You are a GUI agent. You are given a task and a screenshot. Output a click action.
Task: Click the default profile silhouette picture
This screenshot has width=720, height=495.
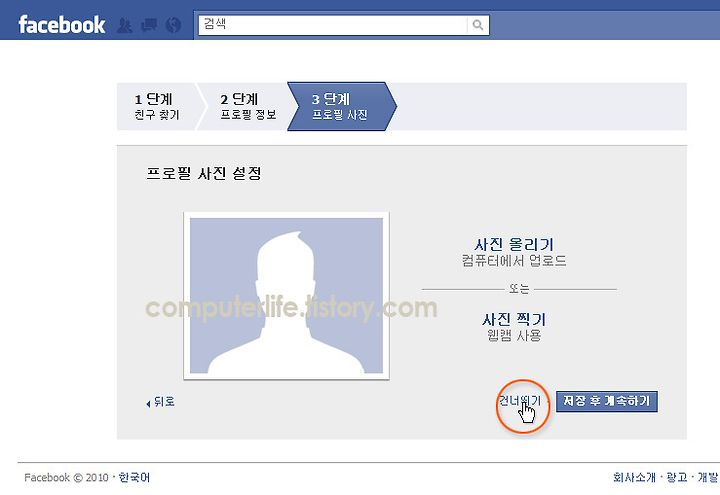(x=286, y=296)
